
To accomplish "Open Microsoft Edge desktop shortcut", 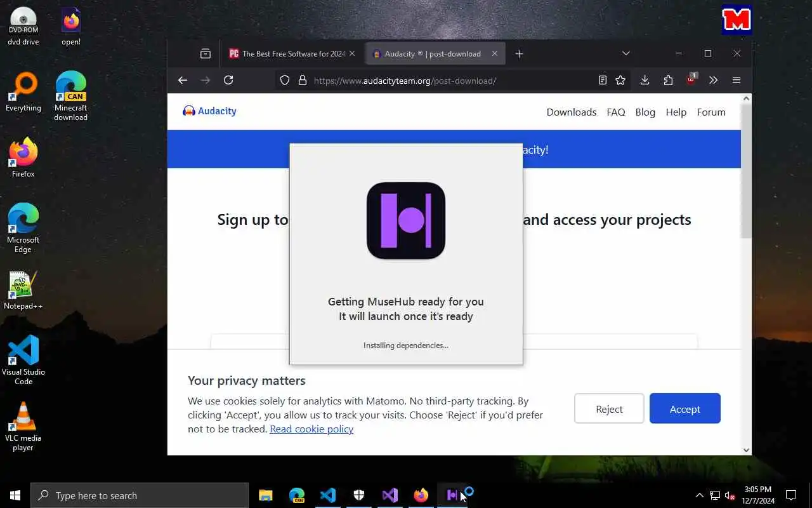I will tap(23, 229).
